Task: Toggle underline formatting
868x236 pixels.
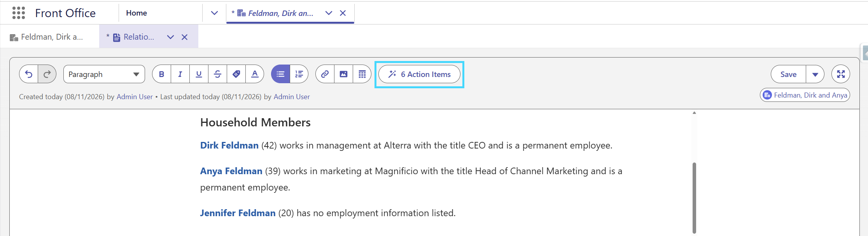Action: [x=199, y=74]
